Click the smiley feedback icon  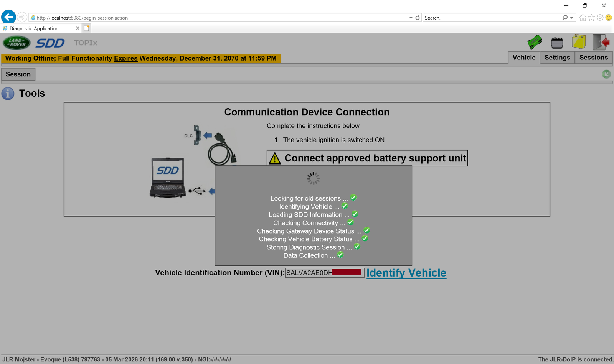click(608, 17)
